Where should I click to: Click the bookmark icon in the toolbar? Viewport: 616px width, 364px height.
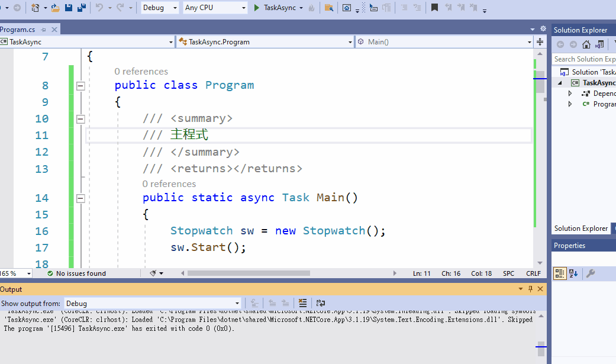click(434, 8)
